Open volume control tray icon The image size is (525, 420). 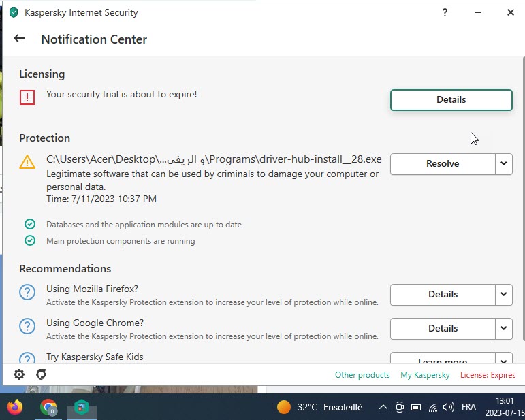(448, 407)
